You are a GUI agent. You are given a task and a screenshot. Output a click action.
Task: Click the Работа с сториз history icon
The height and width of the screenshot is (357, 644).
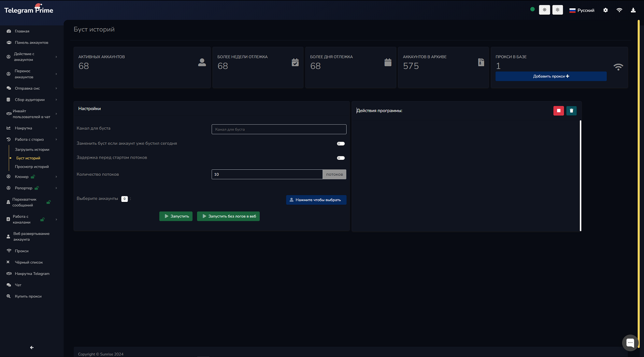pos(8,139)
